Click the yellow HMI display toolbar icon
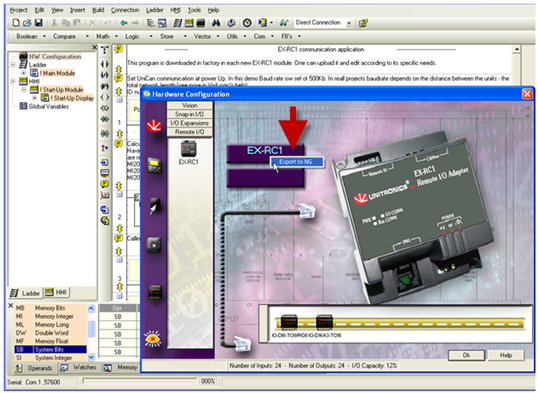 (x=189, y=23)
